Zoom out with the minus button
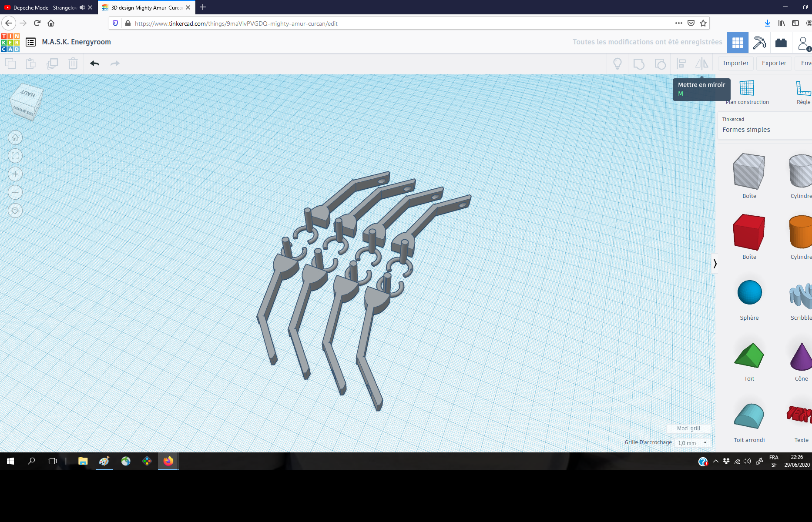812x522 pixels. coord(15,192)
